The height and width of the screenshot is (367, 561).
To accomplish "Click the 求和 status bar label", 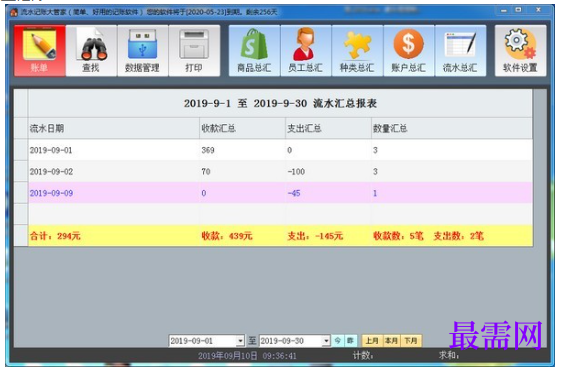I will pyautogui.click(x=449, y=355).
